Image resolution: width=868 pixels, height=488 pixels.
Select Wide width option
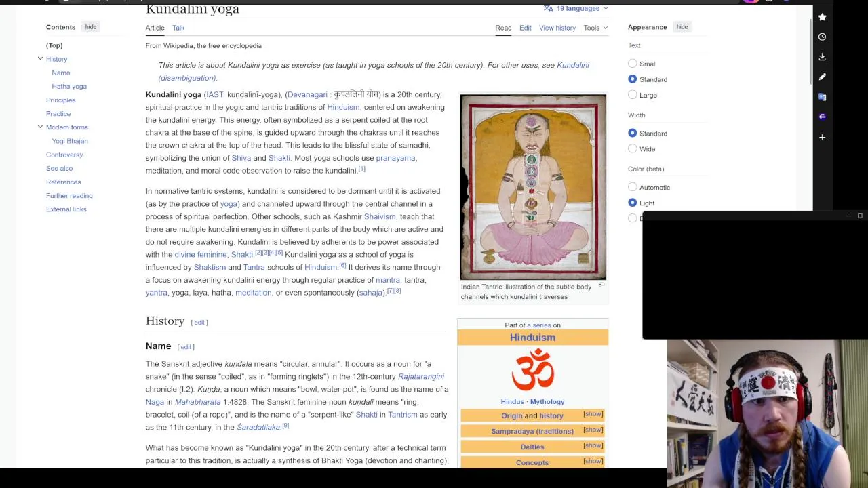(632, 149)
